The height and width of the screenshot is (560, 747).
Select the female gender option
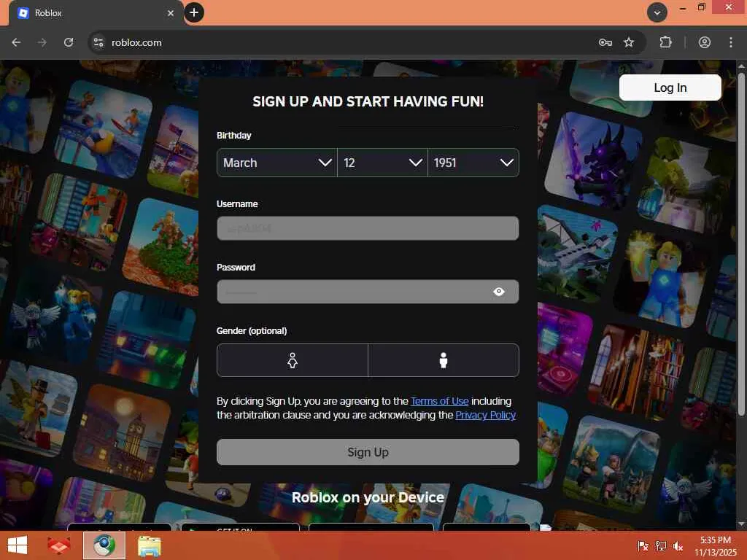pyautogui.click(x=293, y=360)
